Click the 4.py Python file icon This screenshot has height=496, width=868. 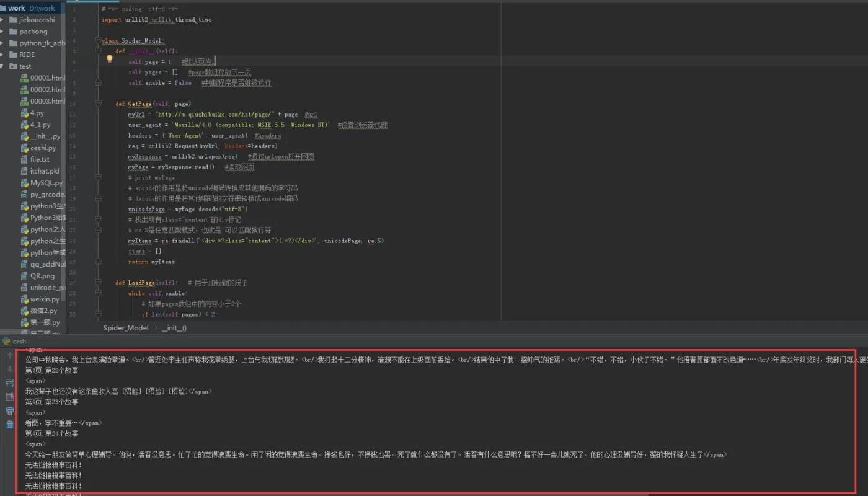pos(24,113)
